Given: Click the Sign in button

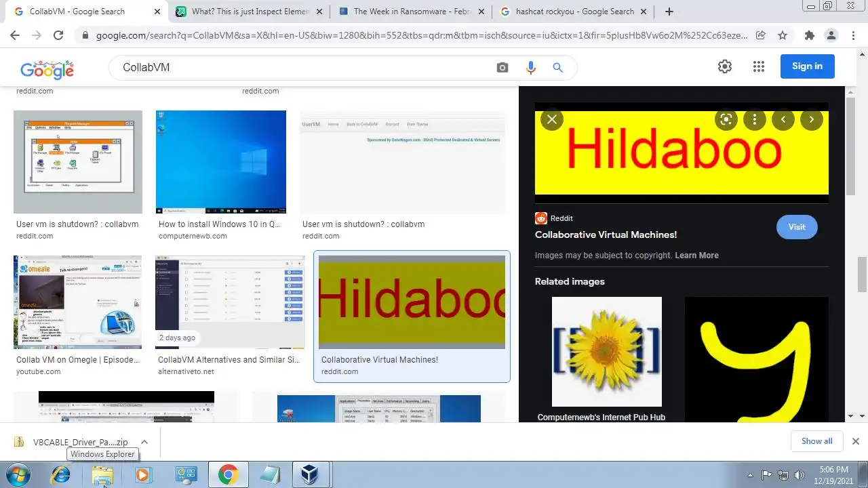Looking at the screenshot, I should [x=807, y=66].
